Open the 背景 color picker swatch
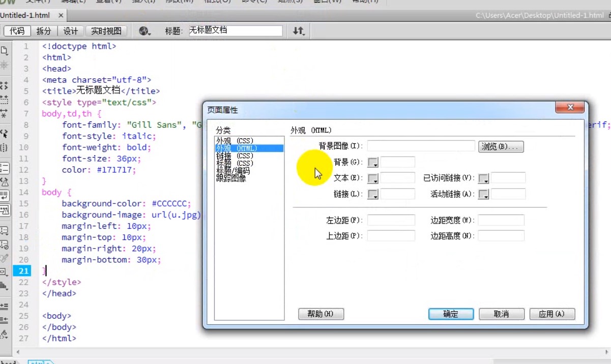Viewport: 611px width, 364px height. [x=373, y=163]
